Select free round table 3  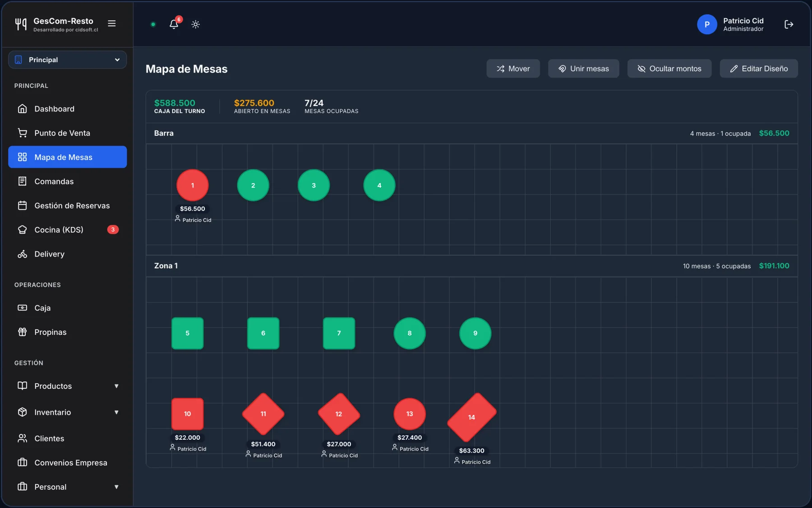tap(314, 185)
